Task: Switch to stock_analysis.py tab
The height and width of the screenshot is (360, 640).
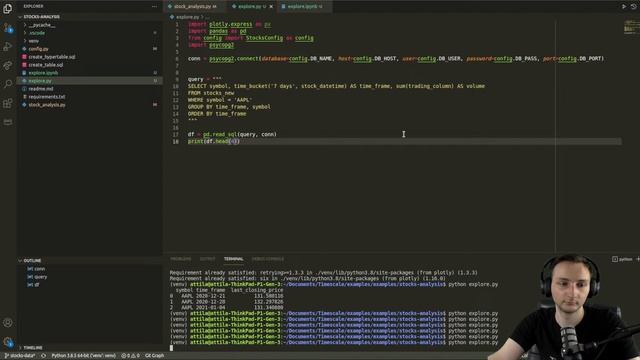Action: click(192, 7)
